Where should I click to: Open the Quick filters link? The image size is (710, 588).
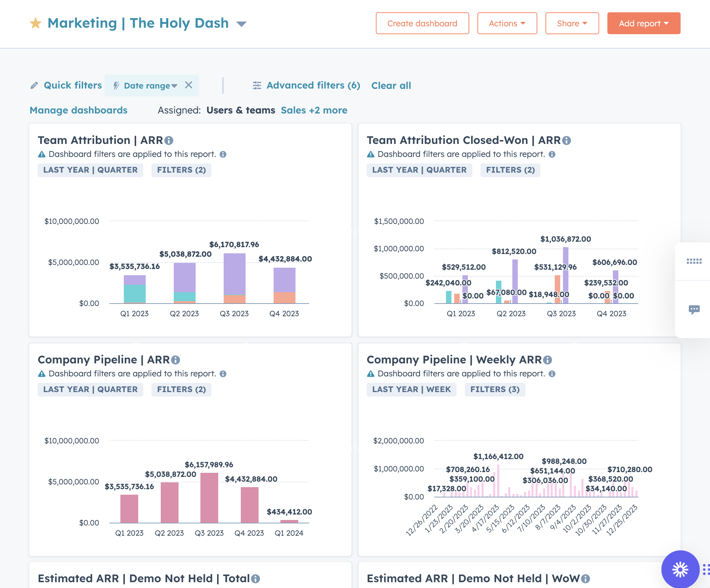click(x=73, y=85)
